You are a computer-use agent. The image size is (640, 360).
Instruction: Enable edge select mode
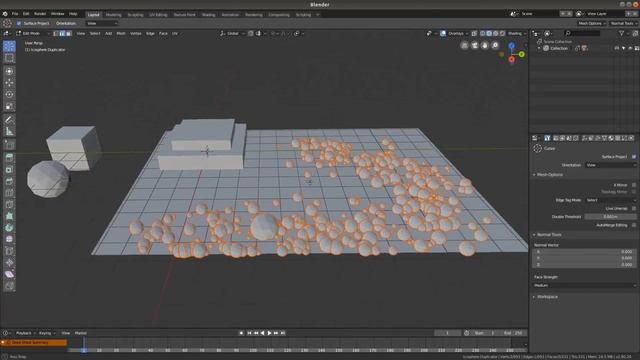coord(62,33)
